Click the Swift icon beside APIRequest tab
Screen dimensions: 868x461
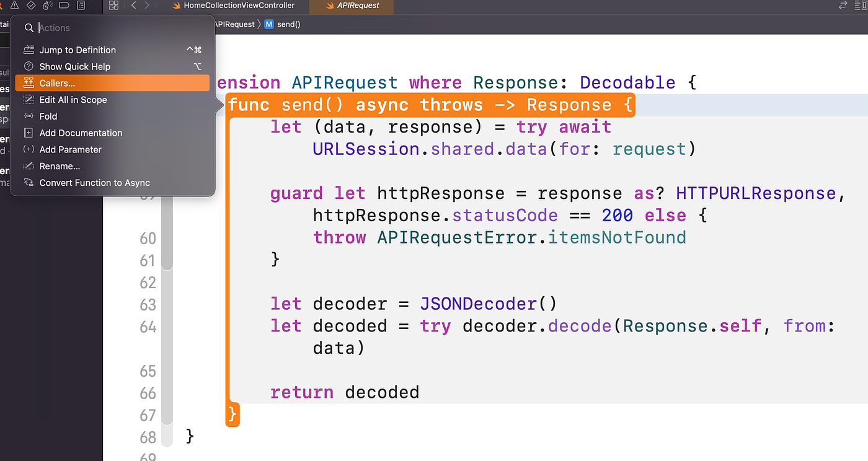329,6
